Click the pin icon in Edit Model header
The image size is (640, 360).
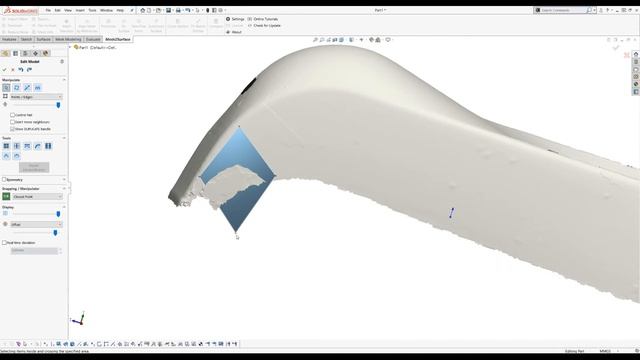(62, 62)
